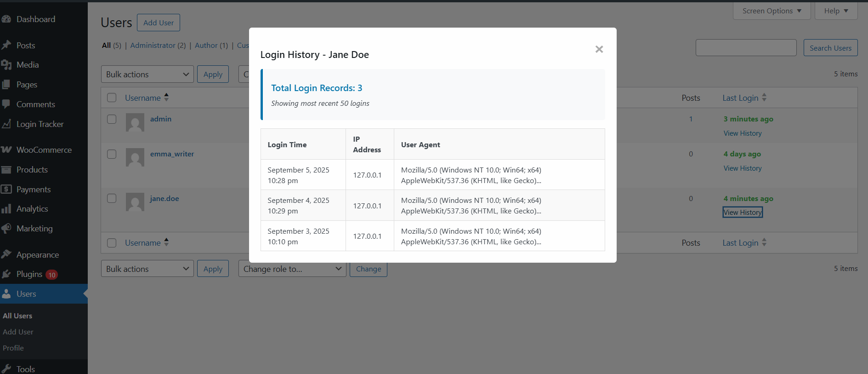The image size is (868, 374).
Task: Open View History for jane.doe
Action: point(742,212)
